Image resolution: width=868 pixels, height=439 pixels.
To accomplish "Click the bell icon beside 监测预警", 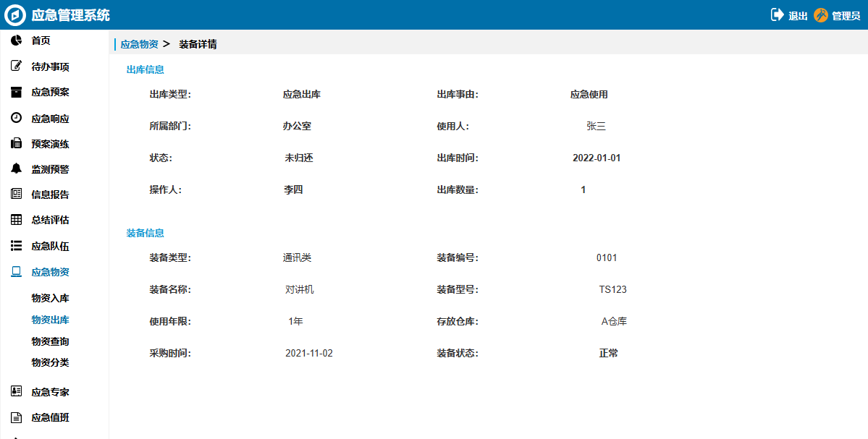I will click(x=16, y=169).
